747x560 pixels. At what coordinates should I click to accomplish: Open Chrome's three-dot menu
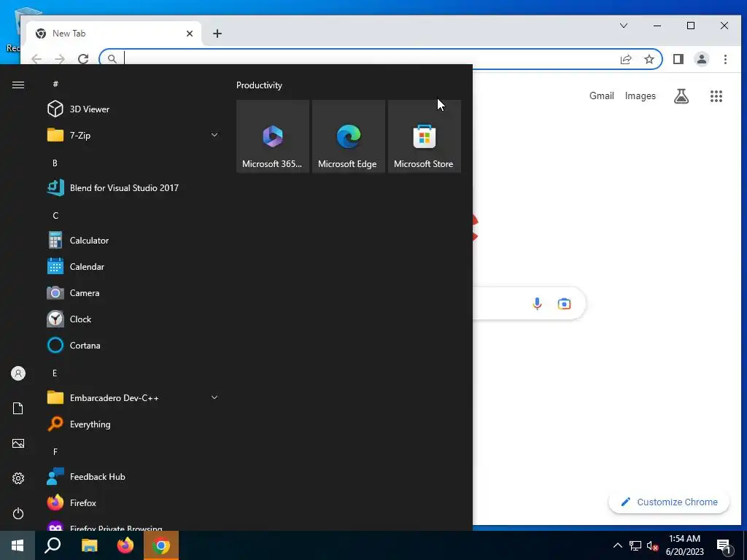(x=725, y=59)
